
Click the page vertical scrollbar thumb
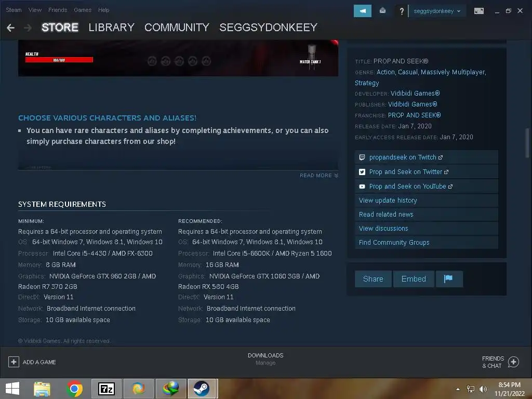pos(527,142)
